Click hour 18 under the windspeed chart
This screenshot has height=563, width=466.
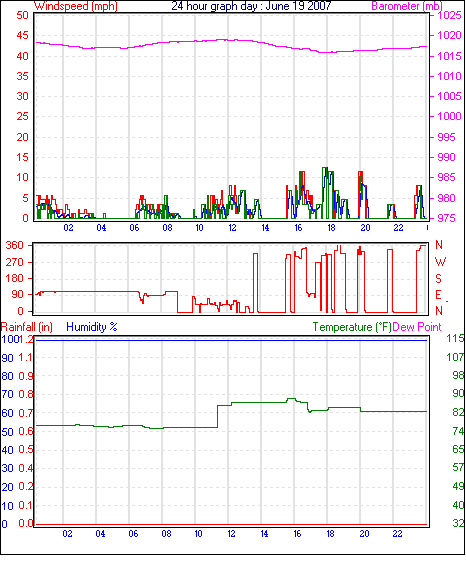tap(331, 228)
